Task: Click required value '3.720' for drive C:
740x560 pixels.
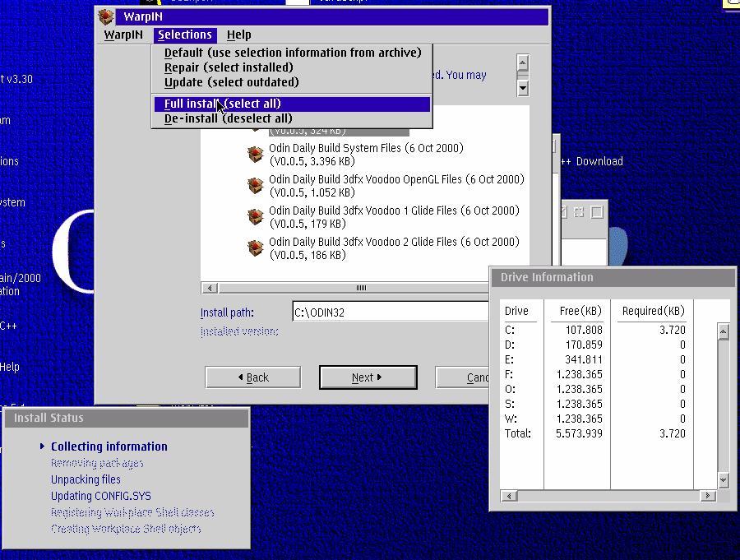Action: pos(673,330)
